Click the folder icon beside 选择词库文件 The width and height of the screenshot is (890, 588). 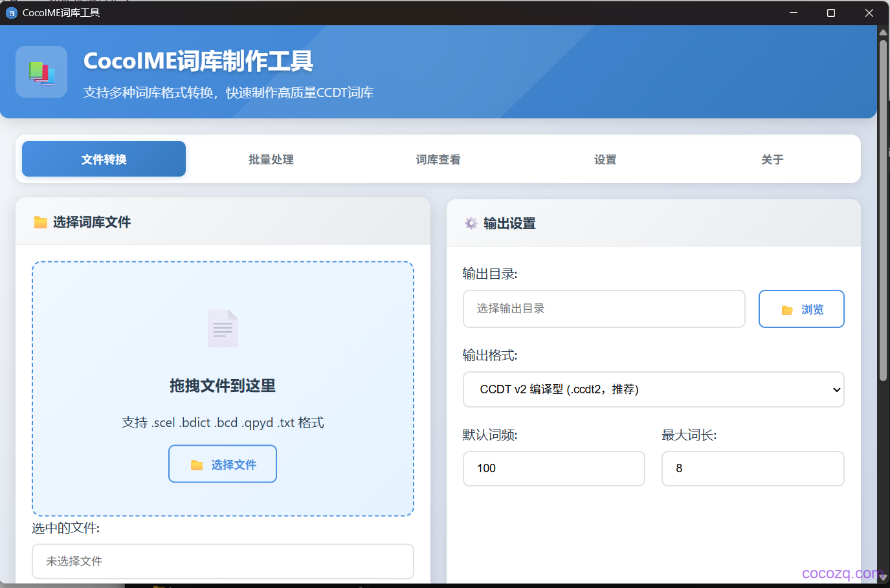[41, 223]
